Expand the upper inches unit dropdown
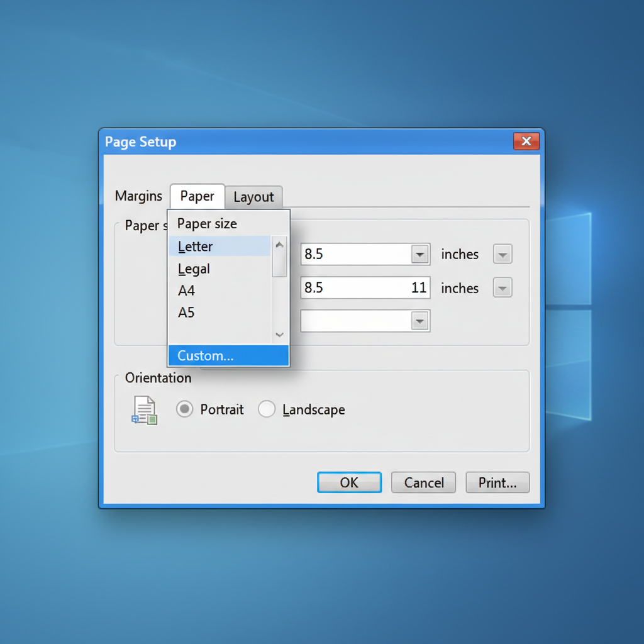The height and width of the screenshot is (644, 644). (x=502, y=255)
